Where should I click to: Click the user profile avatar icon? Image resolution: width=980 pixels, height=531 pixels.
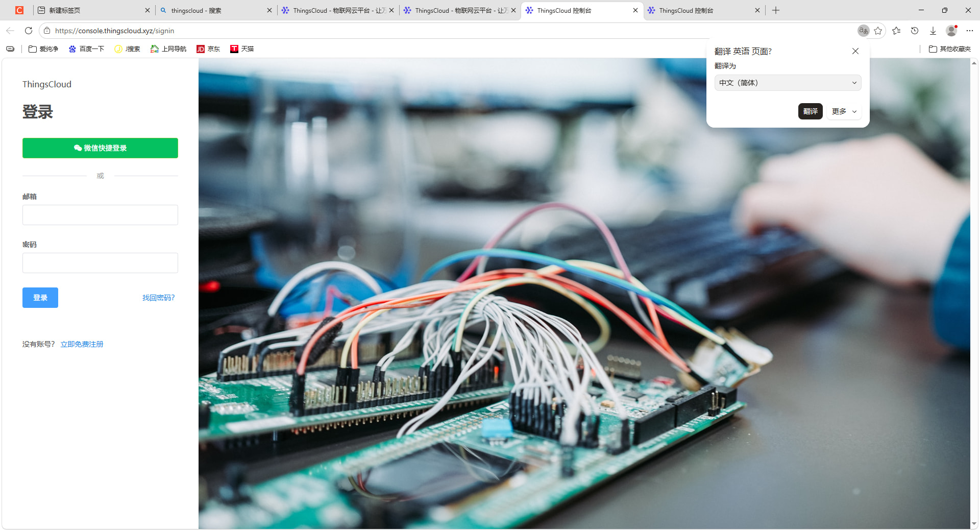951,31
